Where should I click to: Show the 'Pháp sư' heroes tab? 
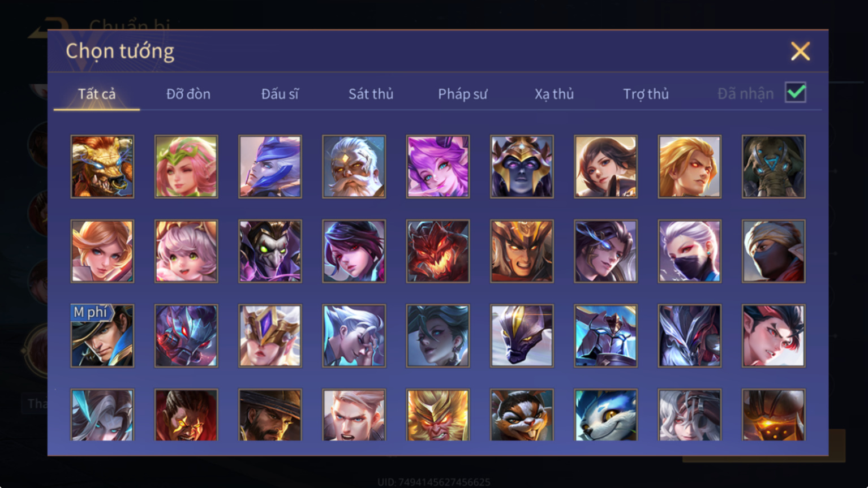[x=462, y=94]
